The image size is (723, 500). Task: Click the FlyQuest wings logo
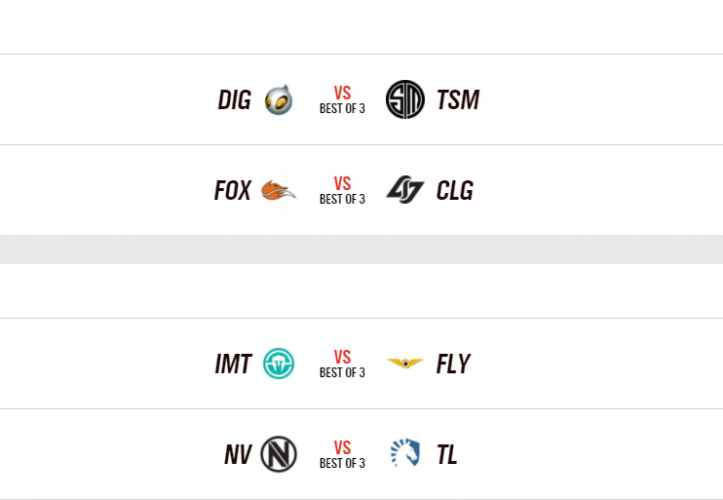coord(405,364)
